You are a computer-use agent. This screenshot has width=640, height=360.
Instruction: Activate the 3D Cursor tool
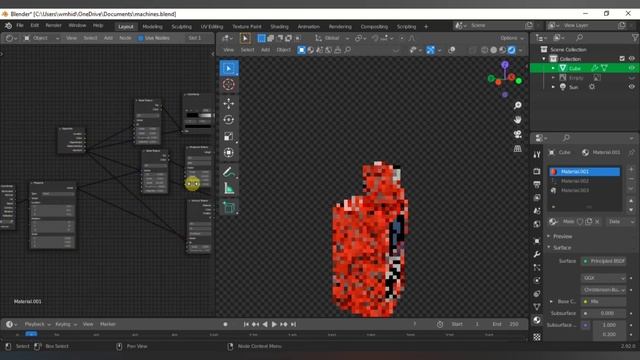click(x=229, y=84)
